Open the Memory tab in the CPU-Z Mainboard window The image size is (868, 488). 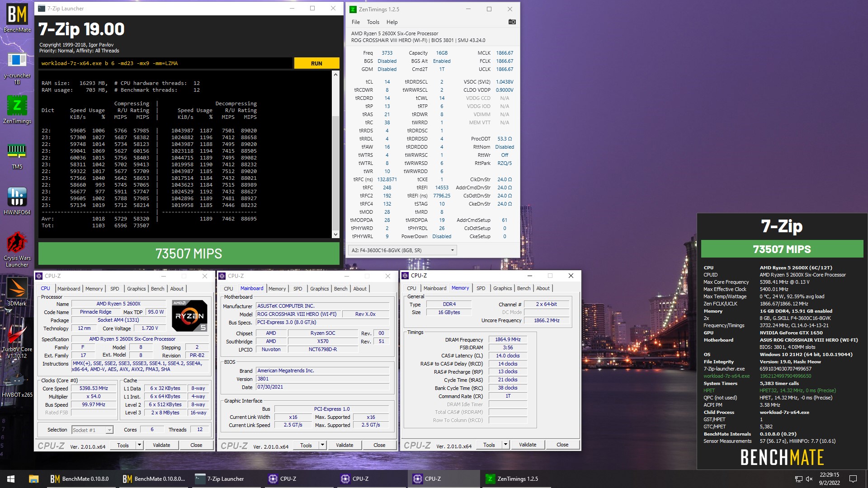(277, 289)
